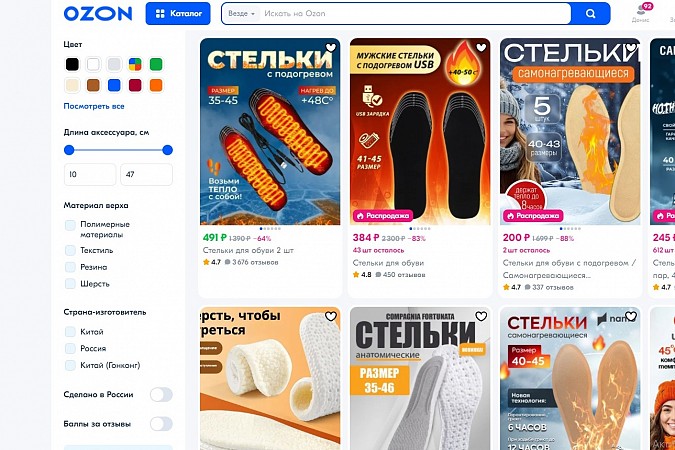
Task: Turn on the Баллы за отзывы switch
Action: pos(161,424)
